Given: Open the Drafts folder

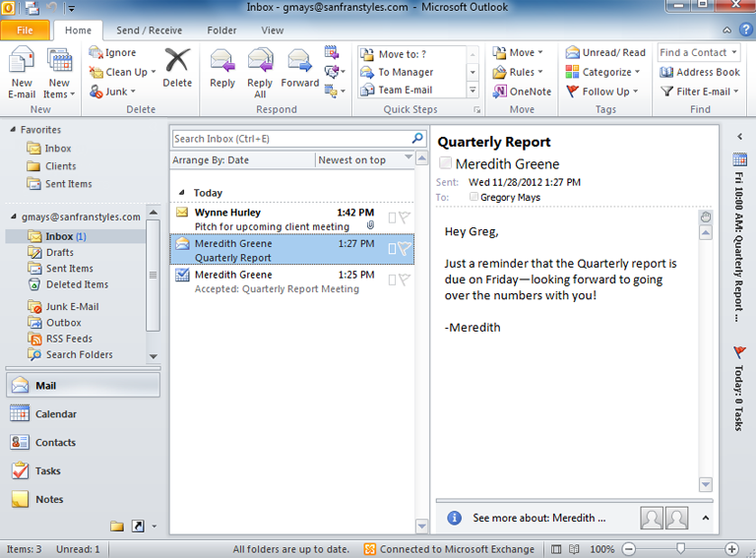Looking at the screenshot, I should [x=60, y=253].
